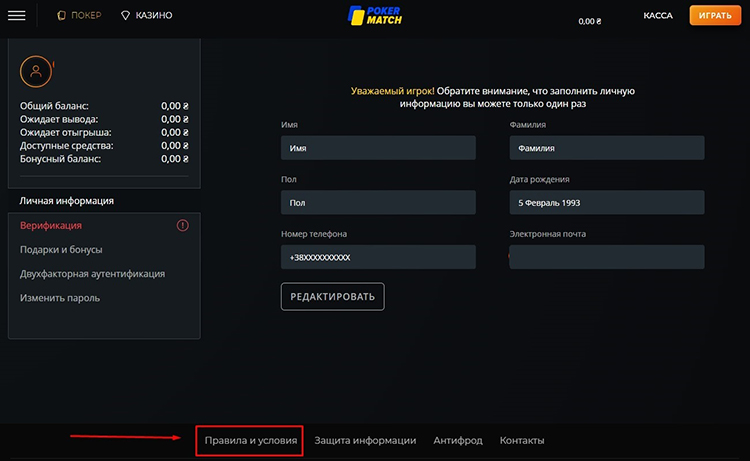Click the Электронная почта field
Screen dimensions: 750x461
[607, 257]
